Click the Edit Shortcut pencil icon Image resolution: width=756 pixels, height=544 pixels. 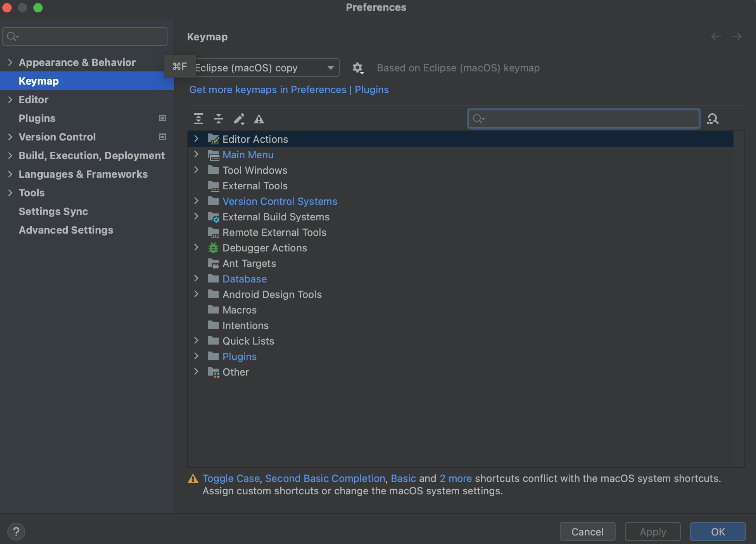point(239,119)
